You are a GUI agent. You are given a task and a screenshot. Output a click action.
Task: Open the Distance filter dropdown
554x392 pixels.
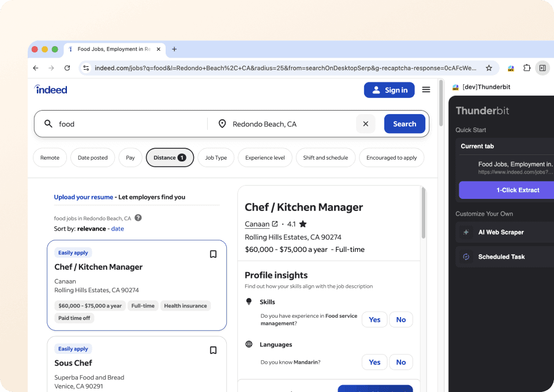tap(169, 157)
